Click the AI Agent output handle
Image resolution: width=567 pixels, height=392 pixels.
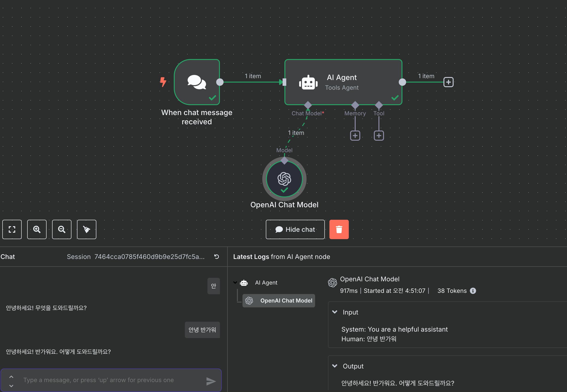tap(402, 82)
